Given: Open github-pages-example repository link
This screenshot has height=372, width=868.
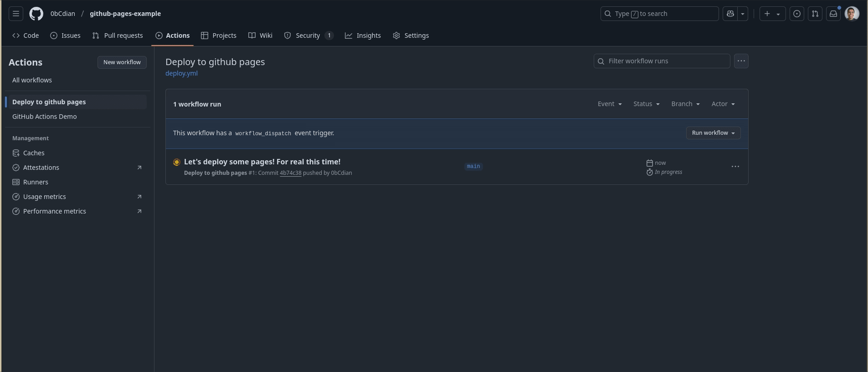Looking at the screenshot, I should (x=125, y=14).
